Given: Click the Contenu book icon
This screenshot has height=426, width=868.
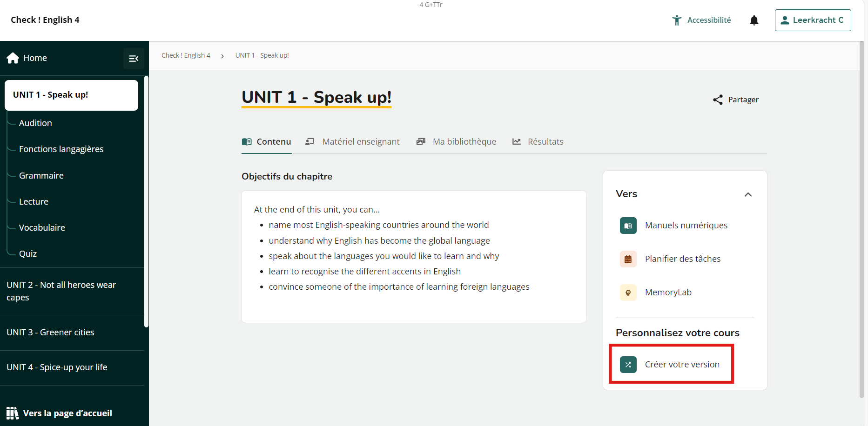Looking at the screenshot, I should coord(247,141).
